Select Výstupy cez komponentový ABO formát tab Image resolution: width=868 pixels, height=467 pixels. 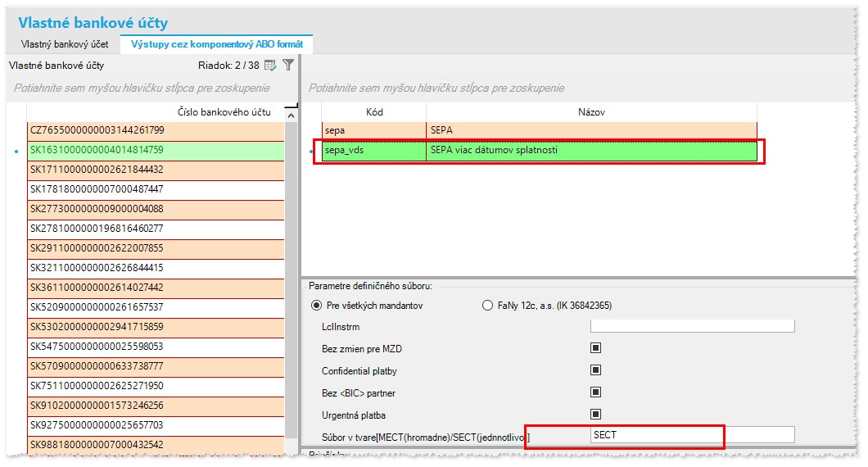tap(217, 44)
